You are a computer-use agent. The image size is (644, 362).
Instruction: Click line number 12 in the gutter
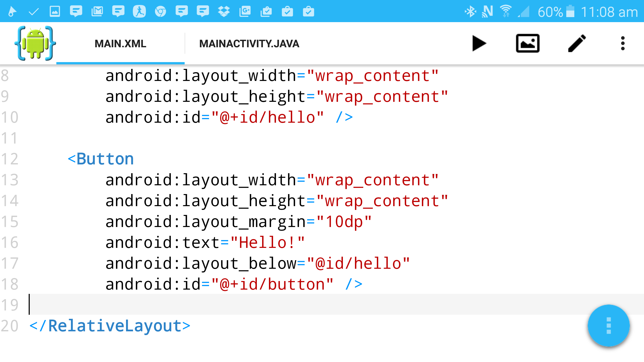click(x=10, y=159)
